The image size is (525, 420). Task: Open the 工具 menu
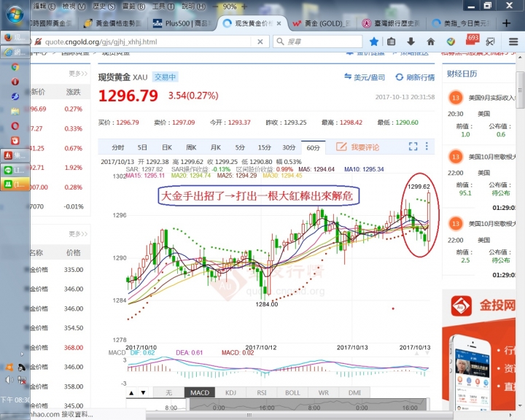tap(163, 6)
